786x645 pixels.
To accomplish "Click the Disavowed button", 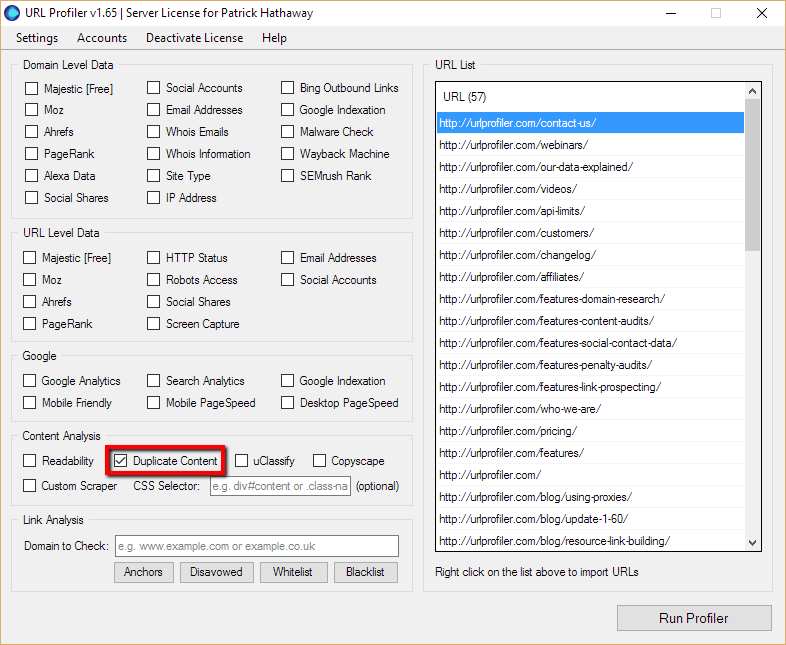I will click(216, 572).
